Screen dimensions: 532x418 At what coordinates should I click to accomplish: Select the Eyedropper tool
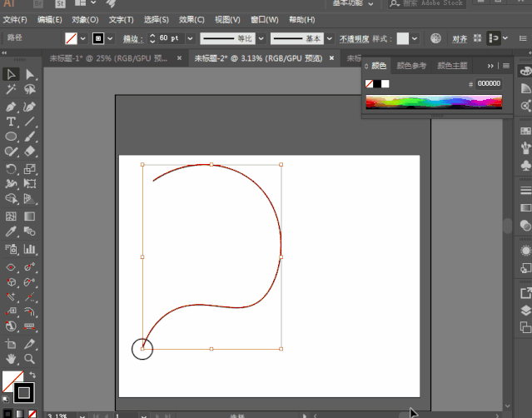click(x=11, y=231)
